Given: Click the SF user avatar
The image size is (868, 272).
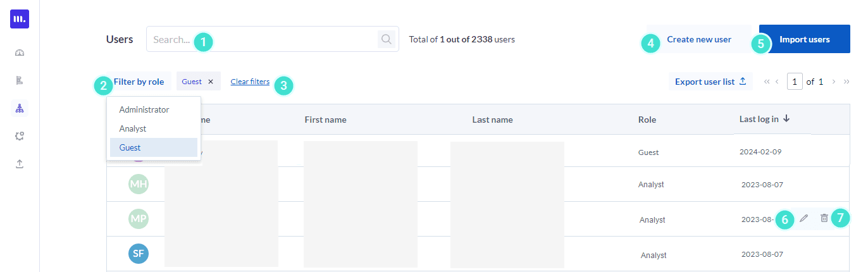Looking at the screenshot, I should click(x=138, y=254).
